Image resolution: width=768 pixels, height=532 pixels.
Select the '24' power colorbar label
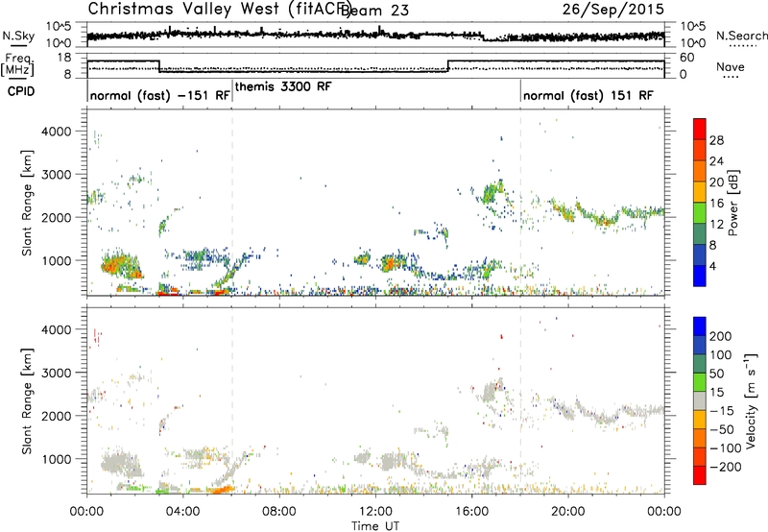click(x=716, y=161)
